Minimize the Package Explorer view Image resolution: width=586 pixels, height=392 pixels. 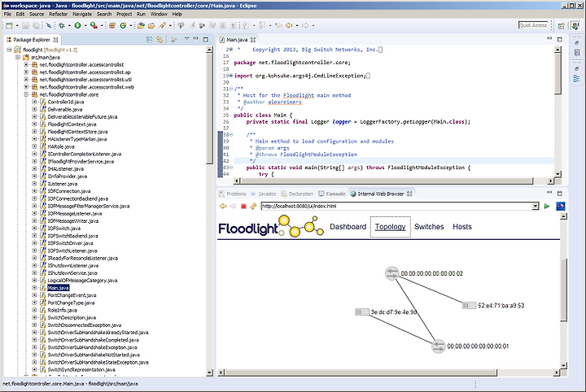tap(195, 38)
